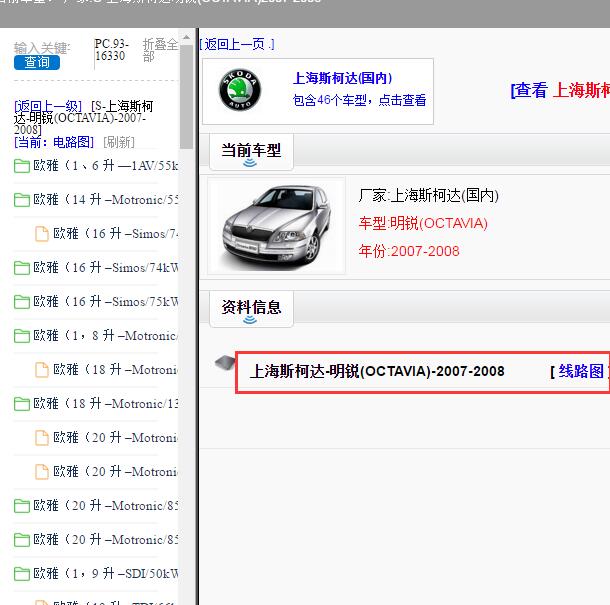Click gray icon beside 上海斯柯达-明锐 data row
Screen dimensions: 610x605
225,363
